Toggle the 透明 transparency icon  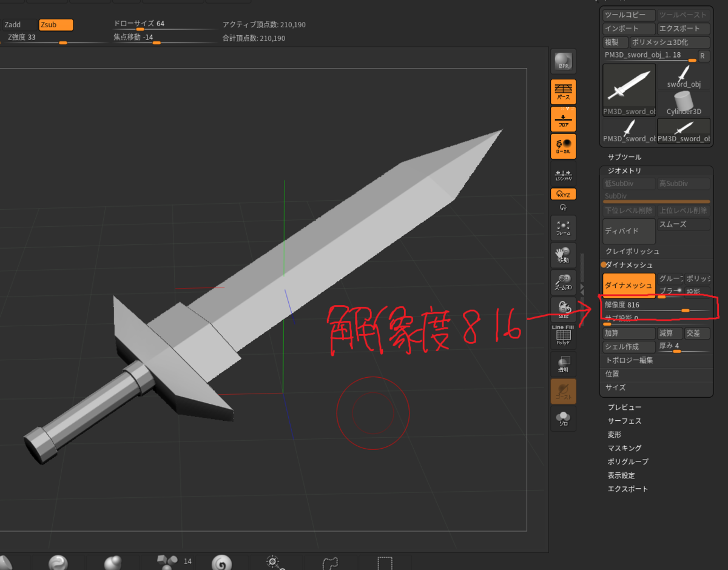coord(564,363)
